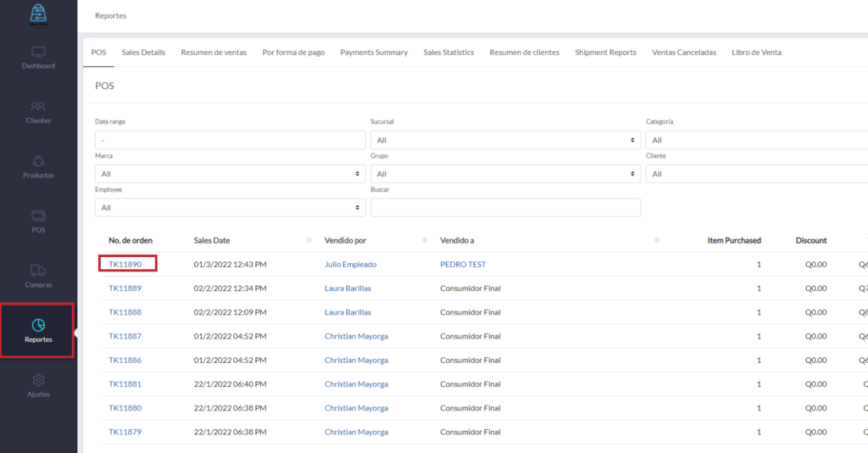The image size is (868, 453).
Task: Open the Marca dropdown
Action: pos(230,174)
